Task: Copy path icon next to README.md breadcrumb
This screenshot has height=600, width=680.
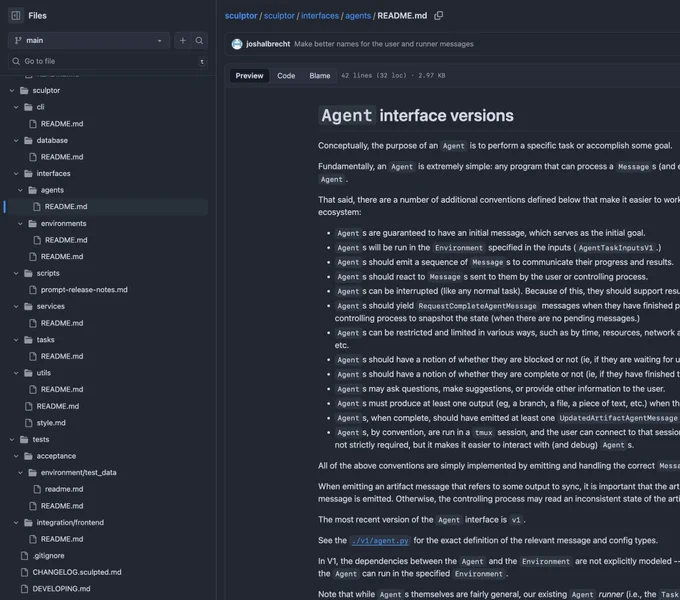Action: point(438,16)
